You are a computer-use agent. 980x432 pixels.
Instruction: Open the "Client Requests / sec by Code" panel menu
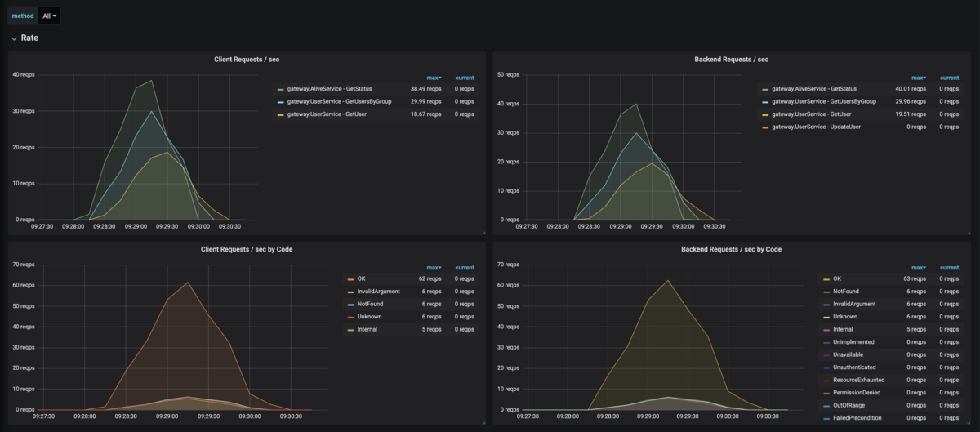click(x=246, y=249)
